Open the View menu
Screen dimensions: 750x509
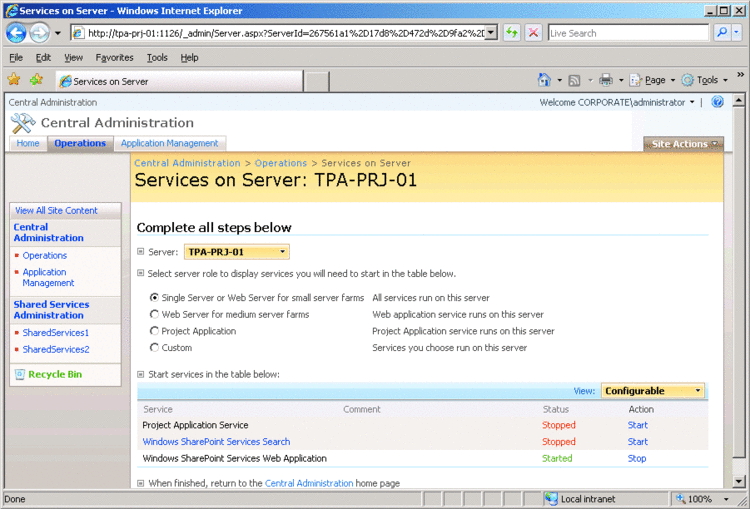coord(74,57)
